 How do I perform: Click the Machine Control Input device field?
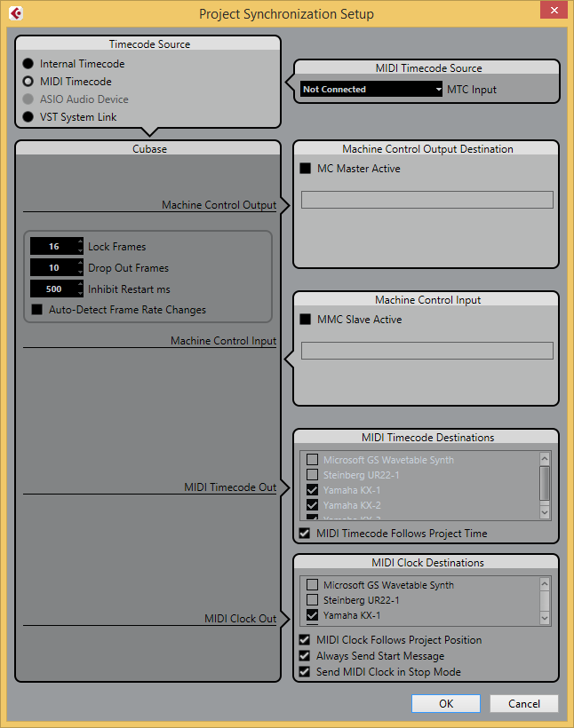click(427, 351)
